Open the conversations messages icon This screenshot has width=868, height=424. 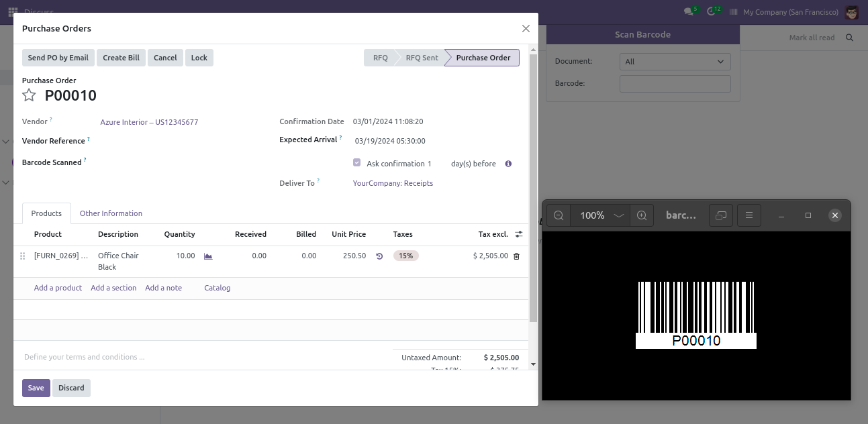pyautogui.click(x=690, y=11)
